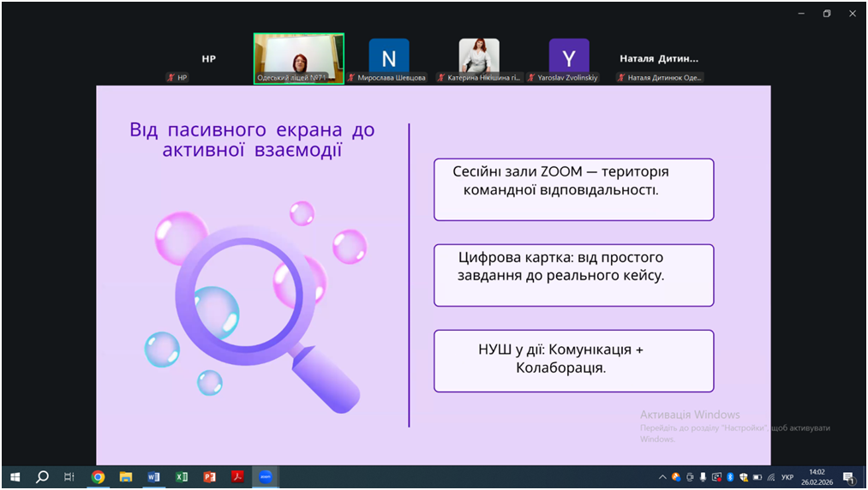Click the Windows Start button
This screenshot has width=868, height=490.
coord(15,477)
